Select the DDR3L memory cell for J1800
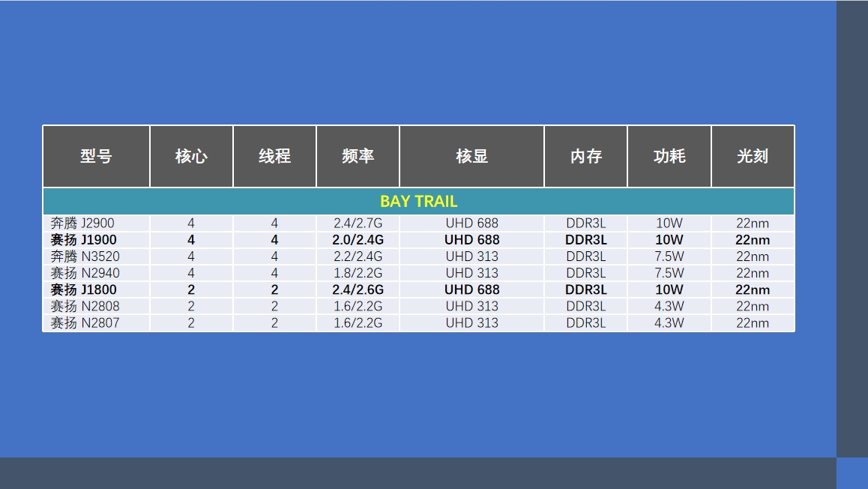The width and height of the screenshot is (868, 489). (x=585, y=289)
